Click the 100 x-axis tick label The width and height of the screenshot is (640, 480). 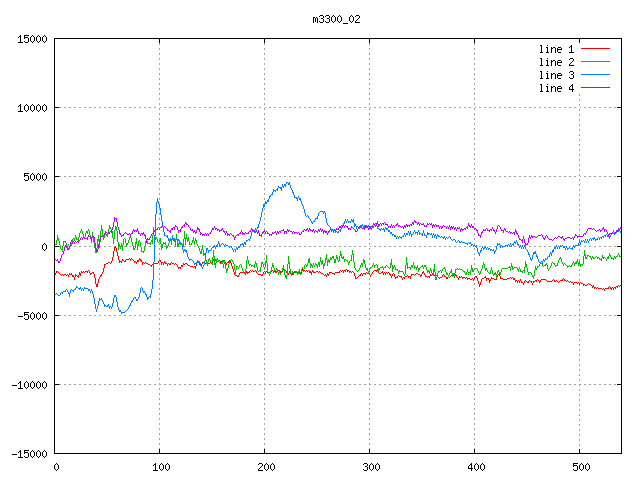(x=160, y=466)
